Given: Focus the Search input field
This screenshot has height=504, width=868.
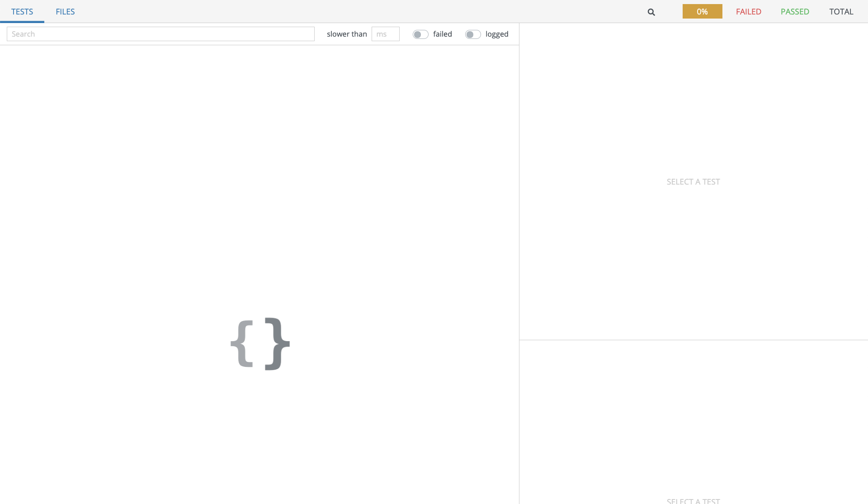Looking at the screenshot, I should coord(160,34).
